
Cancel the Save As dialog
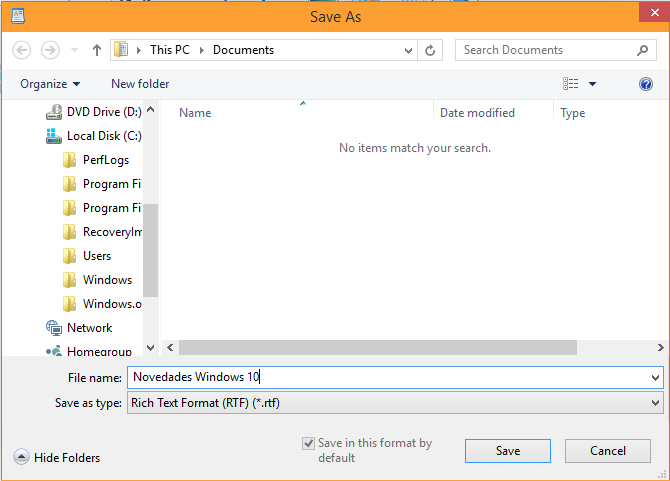607,451
